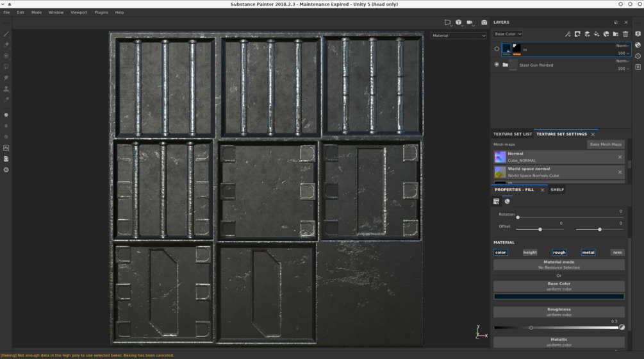Select the Paint brush tool
644x359 pixels.
(x=6, y=34)
